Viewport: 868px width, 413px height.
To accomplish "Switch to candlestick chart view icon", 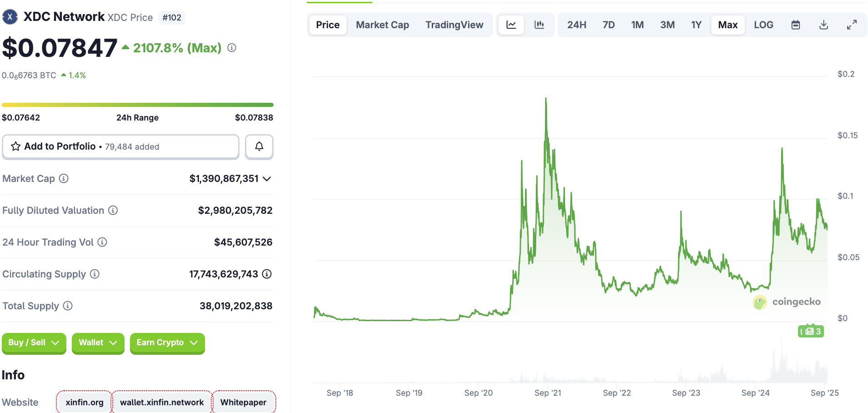I will pos(539,25).
